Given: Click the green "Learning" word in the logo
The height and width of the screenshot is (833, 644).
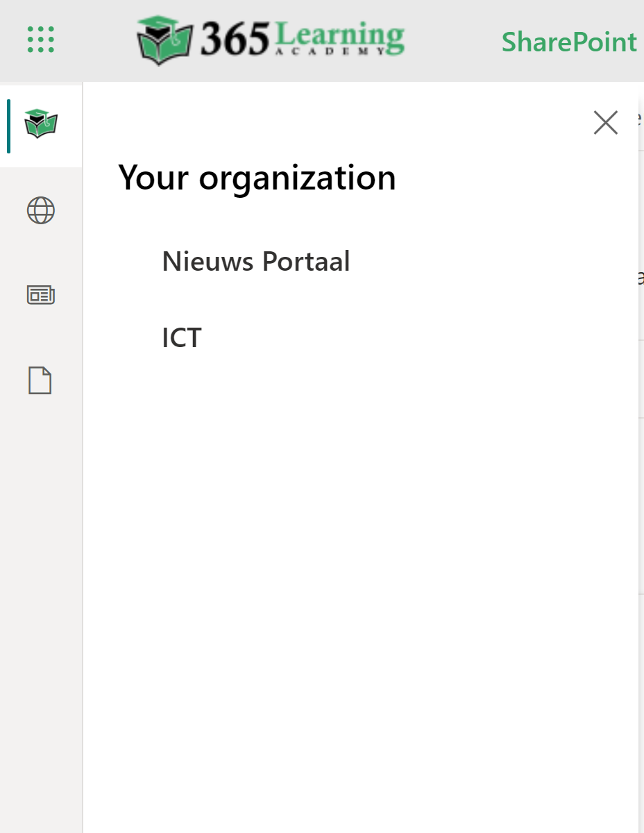Looking at the screenshot, I should [x=339, y=35].
